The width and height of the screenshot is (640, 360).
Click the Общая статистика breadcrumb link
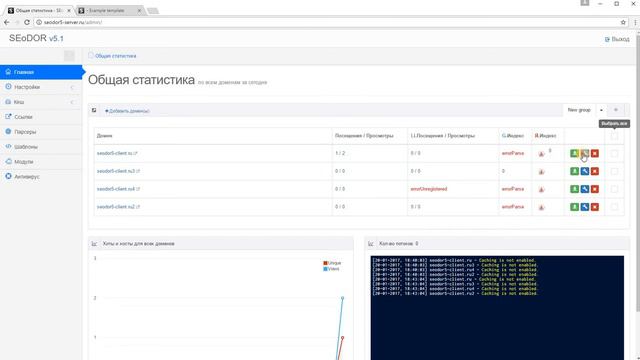(x=116, y=56)
